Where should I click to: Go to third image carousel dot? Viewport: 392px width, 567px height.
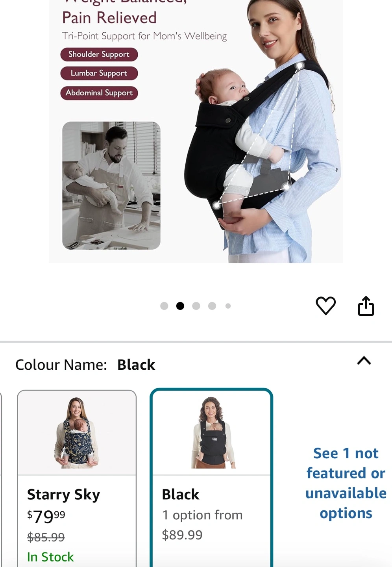[x=196, y=306]
